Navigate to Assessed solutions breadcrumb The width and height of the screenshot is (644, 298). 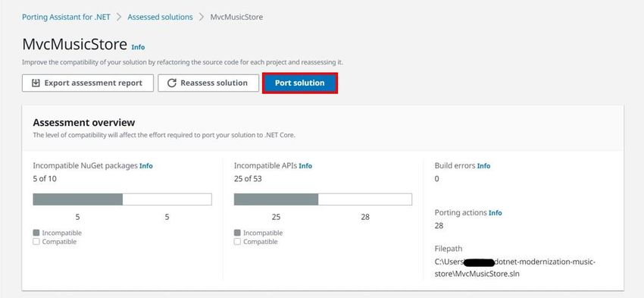tap(160, 17)
